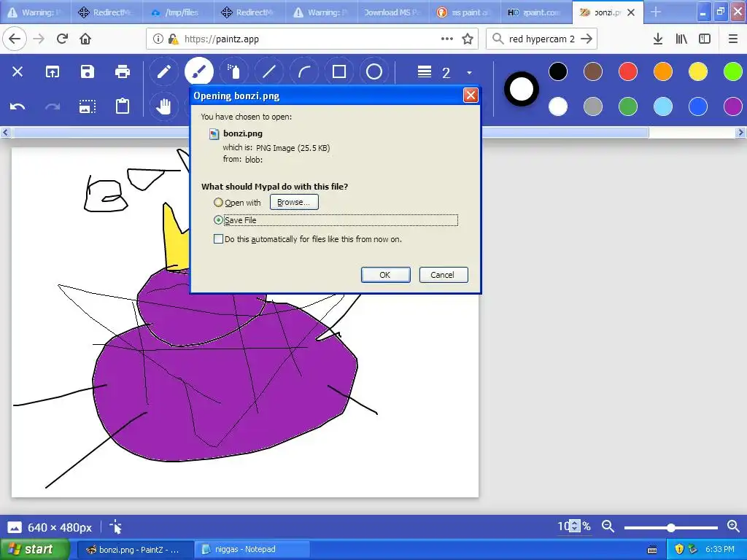
Task: Zoom in with the magnifier plus
Action: [x=733, y=526]
